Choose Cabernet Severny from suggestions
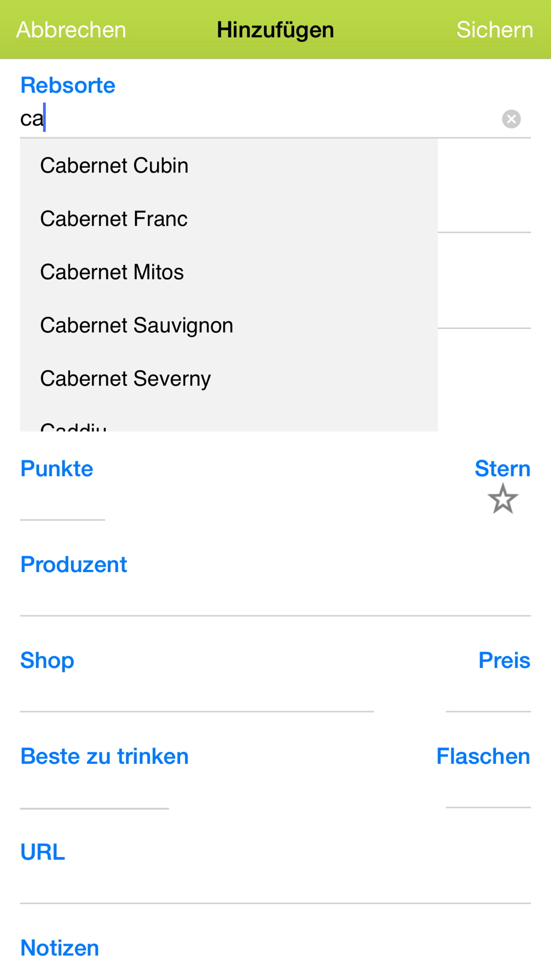 (x=229, y=379)
